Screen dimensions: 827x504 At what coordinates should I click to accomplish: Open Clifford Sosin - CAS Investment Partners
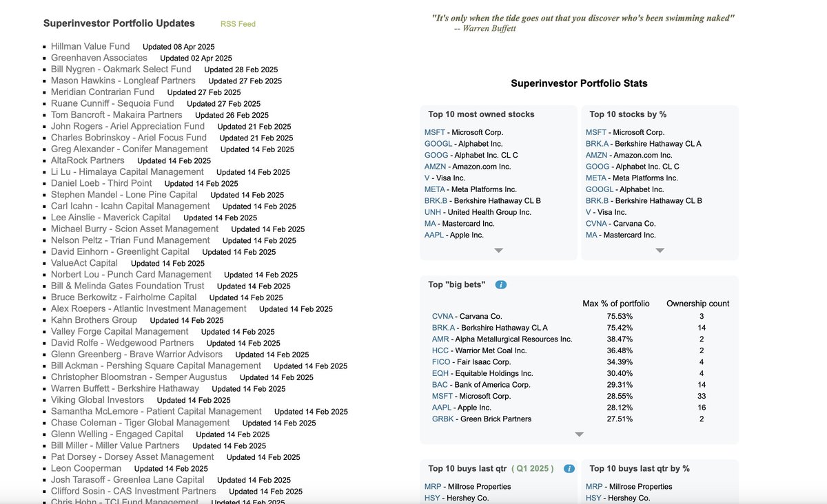[134, 491]
